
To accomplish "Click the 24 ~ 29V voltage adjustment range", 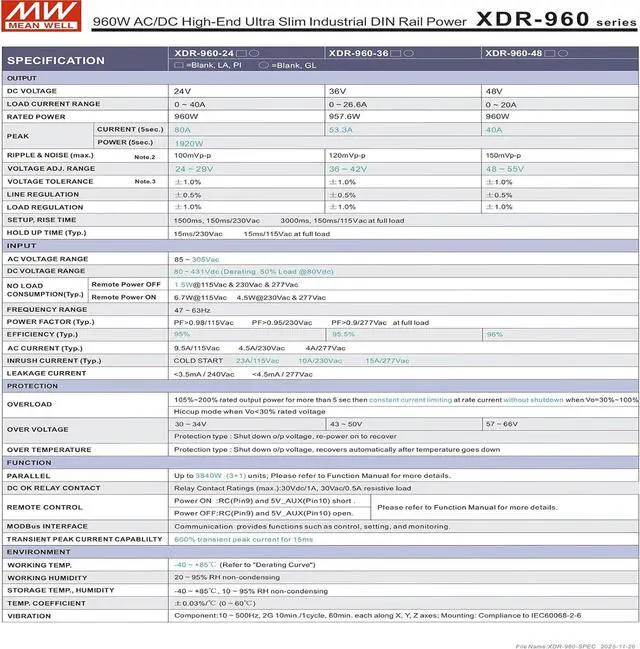I will pyautogui.click(x=194, y=169).
